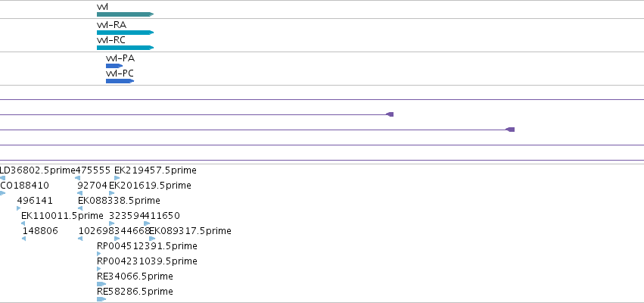Open the RP00423 1039.5prime label
The width and height of the screenshot is (644, 303).
point(147,261)
